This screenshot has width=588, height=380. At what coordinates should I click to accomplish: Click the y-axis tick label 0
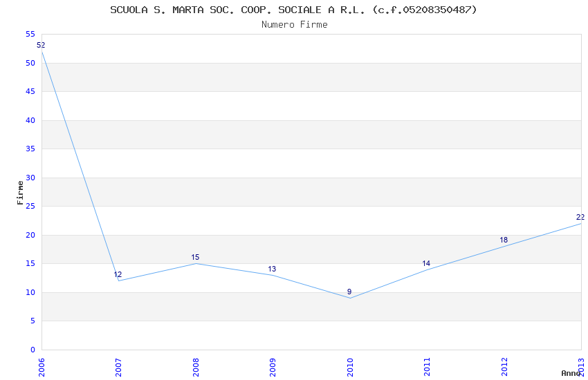pyautogui.click(x=33, y=350)
